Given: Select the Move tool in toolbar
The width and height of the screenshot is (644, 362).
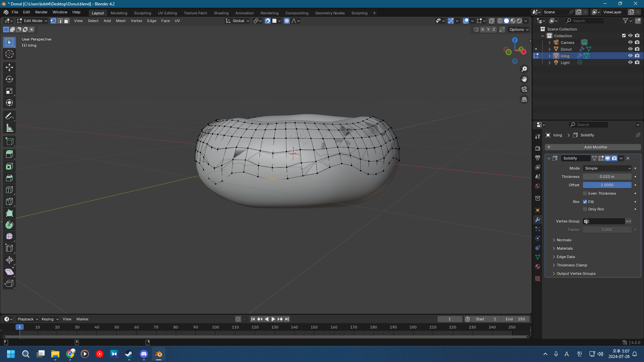Looking at the screenshot, I should click(x=9, y=67).
